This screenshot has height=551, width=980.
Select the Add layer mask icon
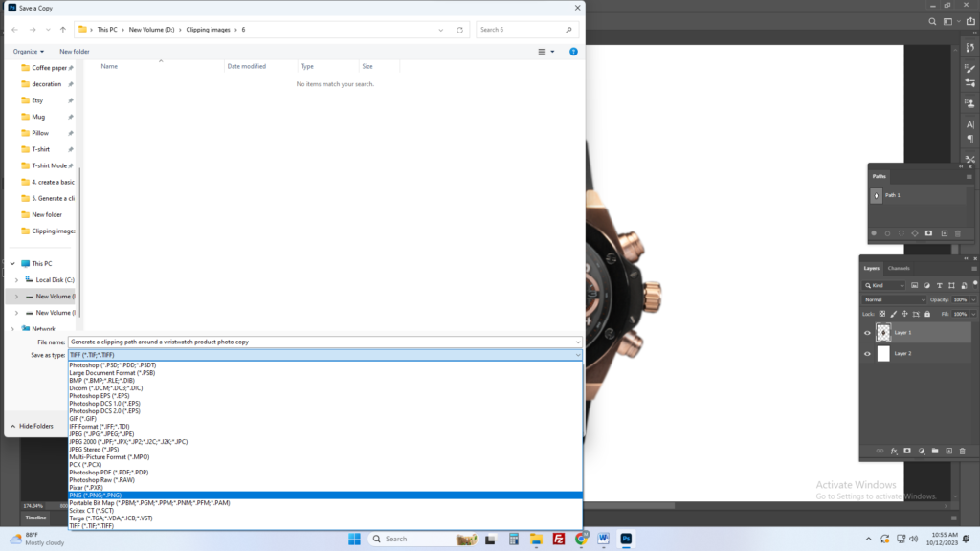pos(907,451)
